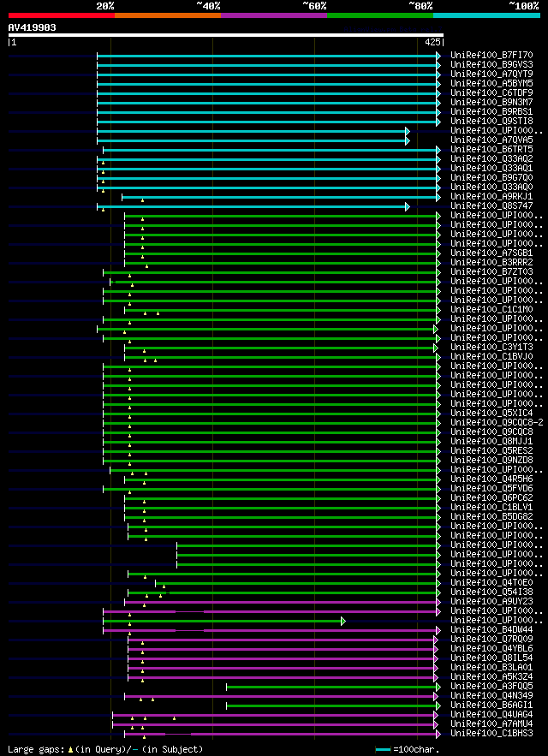The image size is (548, 756).
Task: Select the UniRef100_Q33AQ1 label
Action: (x=491, y=169)
